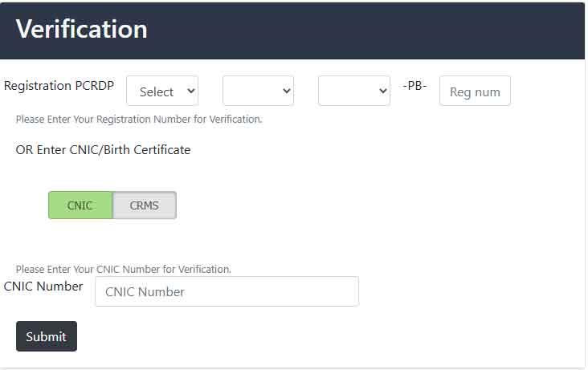Click the chevron arrow on the Select dropdown

point(190,91)
